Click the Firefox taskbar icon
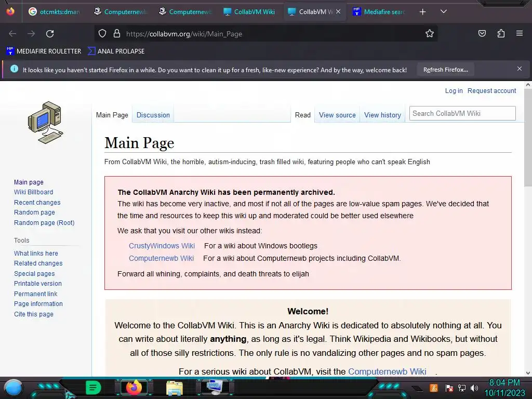 [x=134, y=388]
